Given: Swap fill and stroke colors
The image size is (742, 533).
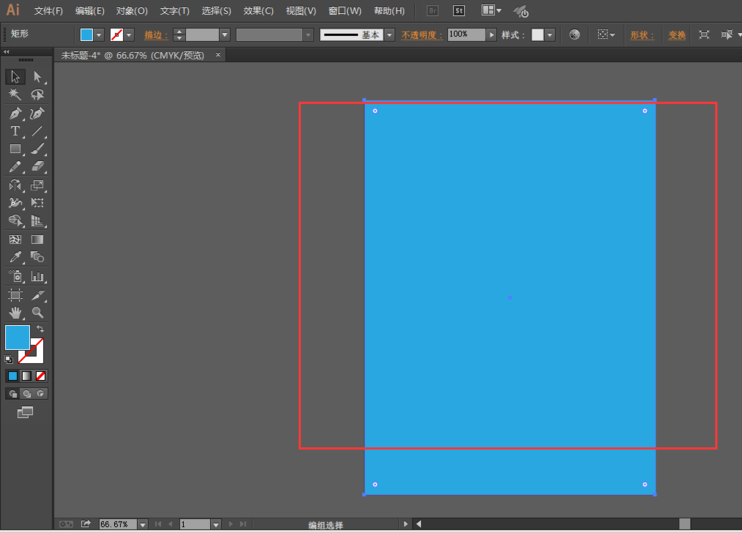Looking at the screenshot, I should click(41, 329).
